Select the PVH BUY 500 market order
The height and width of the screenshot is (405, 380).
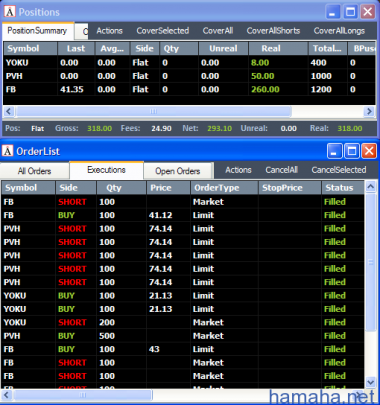coord(183,336)
